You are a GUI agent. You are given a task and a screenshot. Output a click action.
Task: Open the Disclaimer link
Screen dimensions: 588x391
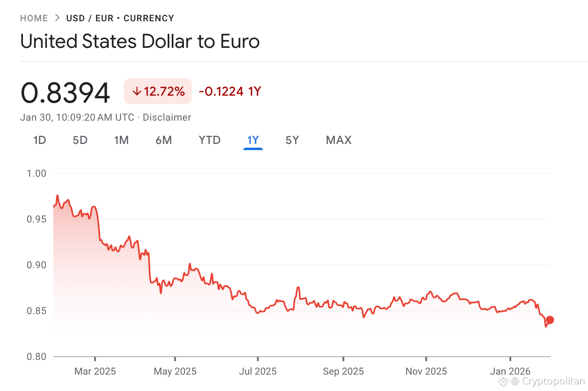166,117
